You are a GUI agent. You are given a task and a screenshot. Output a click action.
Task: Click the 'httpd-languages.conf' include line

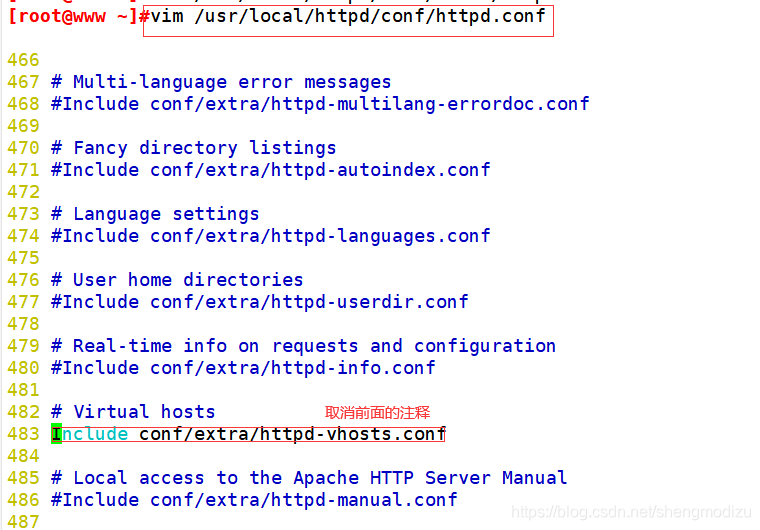click(x=271, y=236)
